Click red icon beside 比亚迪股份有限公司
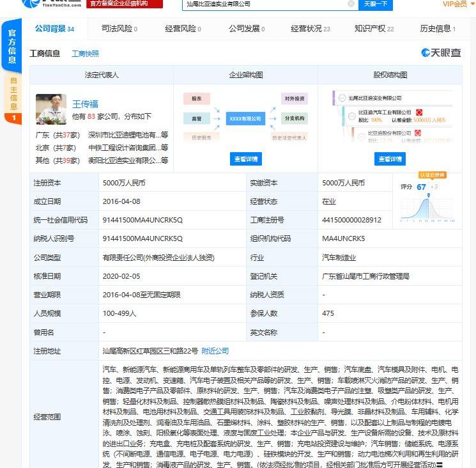Image resolution: width=476 pixels, height=468 pixels. tap(418, 133)
